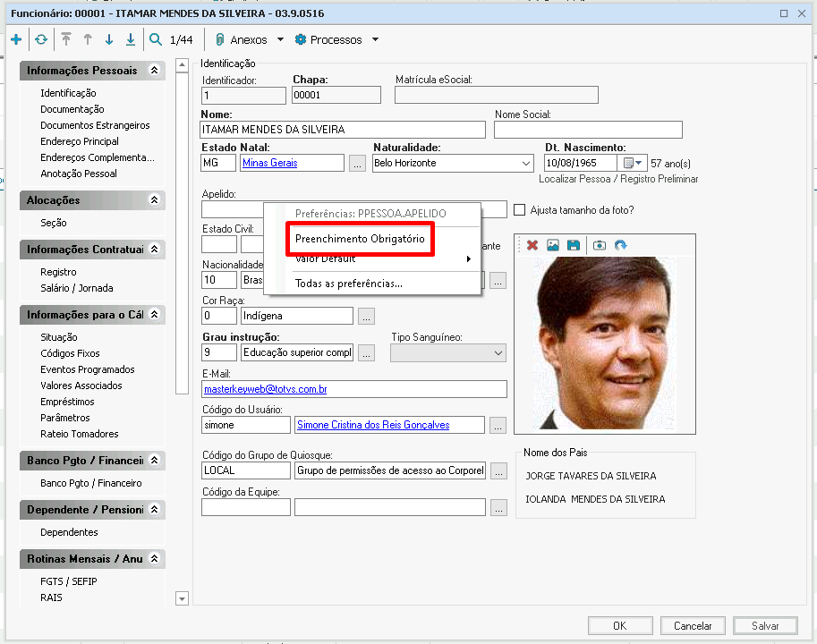Open the Salário / Jornada page
817x644 pixels.
(x=77, y=288)
